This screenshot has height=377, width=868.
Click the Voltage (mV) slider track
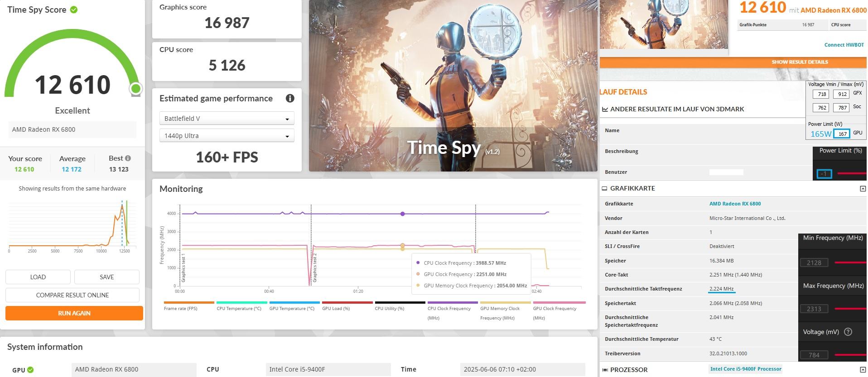coord(850,355)
